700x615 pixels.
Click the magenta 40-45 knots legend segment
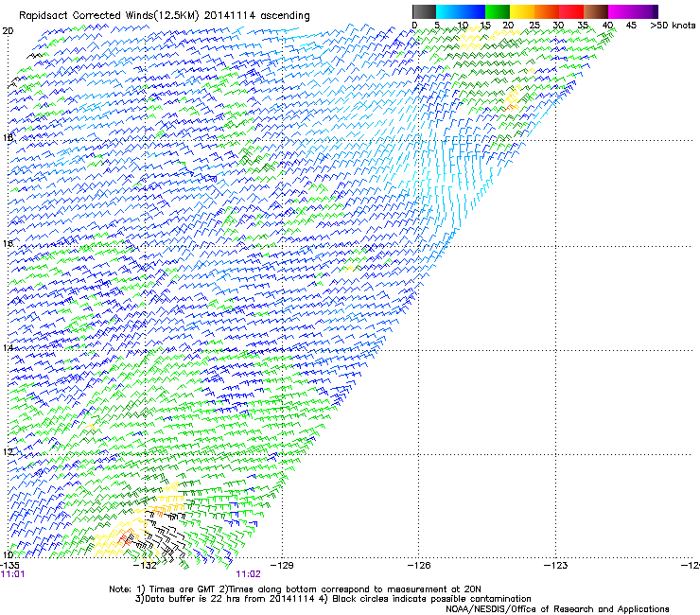(621, 11)
